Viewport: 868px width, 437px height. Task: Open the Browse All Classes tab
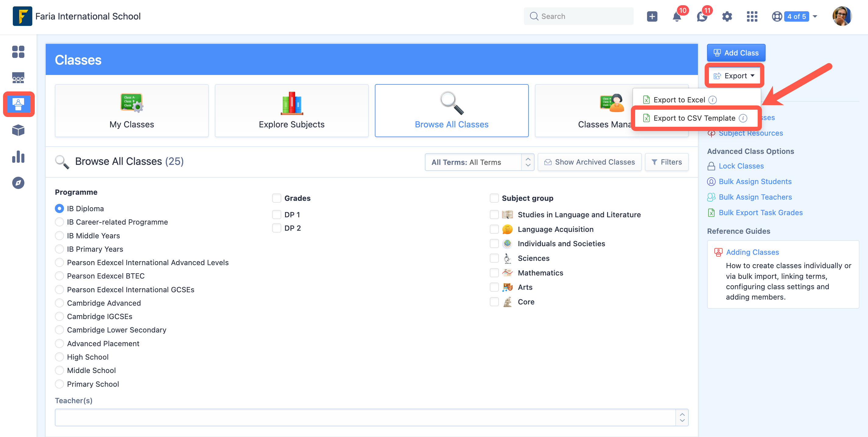pos(452,111)
